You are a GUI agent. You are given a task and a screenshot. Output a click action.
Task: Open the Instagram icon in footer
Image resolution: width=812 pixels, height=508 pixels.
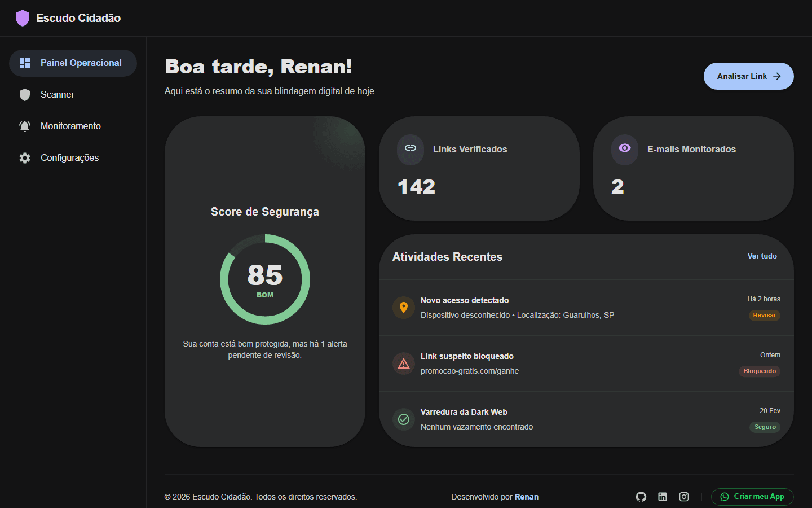point(684,497)
